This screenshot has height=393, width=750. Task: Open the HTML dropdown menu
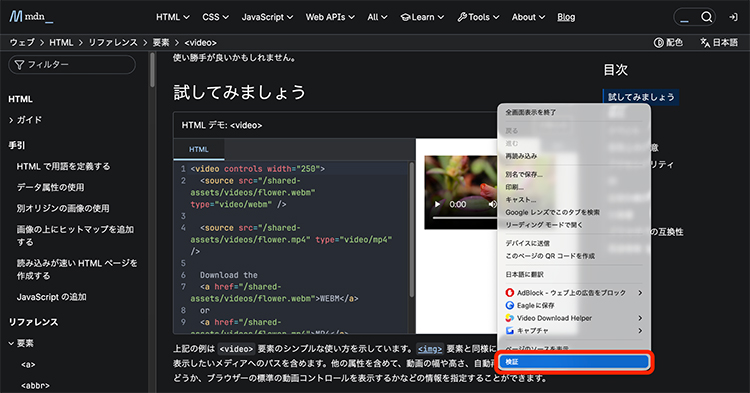click(173, 17)
